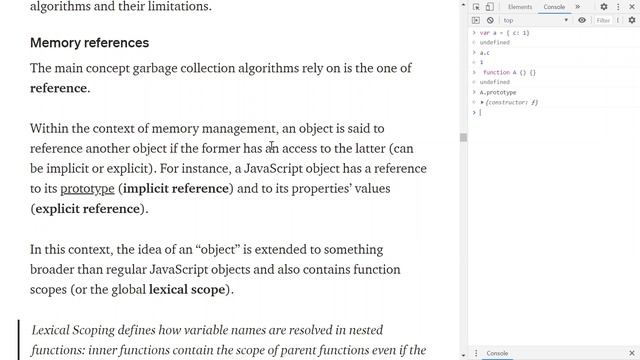Show the console sidebar icon
Screen dimensions: 640x360
click(x=476, y=20)
